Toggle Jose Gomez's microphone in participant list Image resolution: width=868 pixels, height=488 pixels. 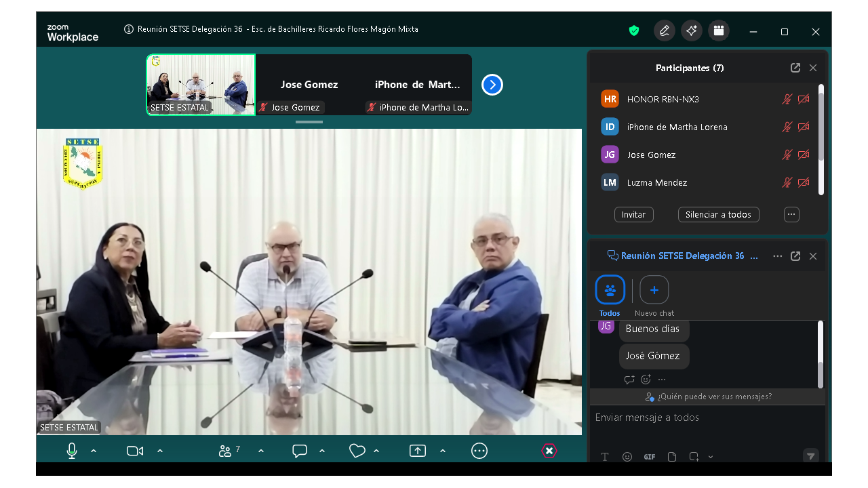pyautogui.click(x=787, y=155)
